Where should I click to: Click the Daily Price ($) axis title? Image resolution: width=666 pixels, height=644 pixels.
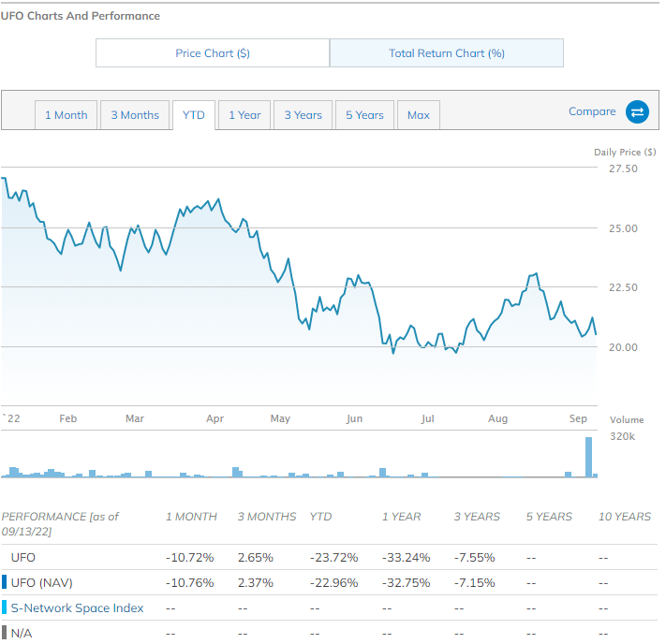[625, 152]
